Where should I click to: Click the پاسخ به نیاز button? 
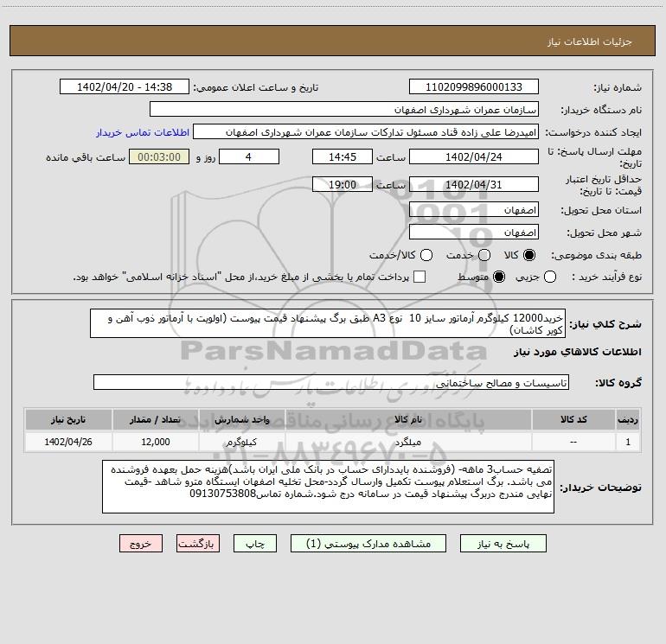click(503, 544)
